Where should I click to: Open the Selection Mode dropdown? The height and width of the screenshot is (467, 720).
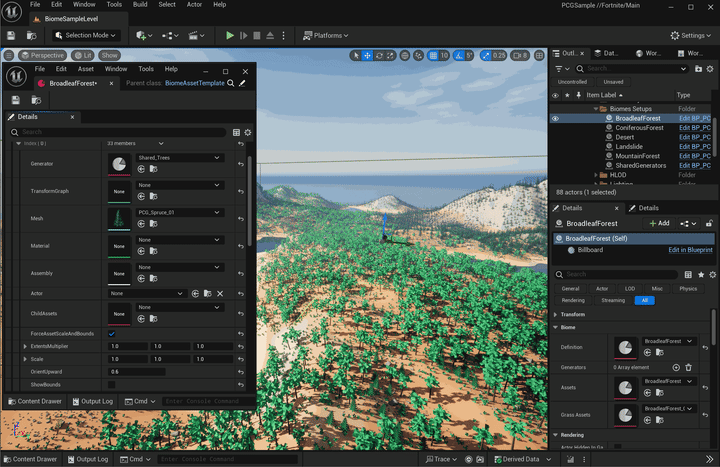[x=85, y=35]
